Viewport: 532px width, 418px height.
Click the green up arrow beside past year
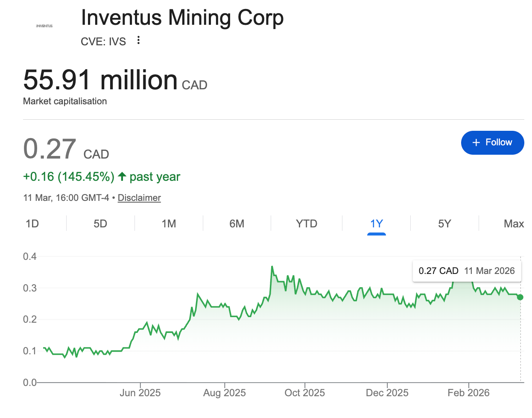click(122, 177)
